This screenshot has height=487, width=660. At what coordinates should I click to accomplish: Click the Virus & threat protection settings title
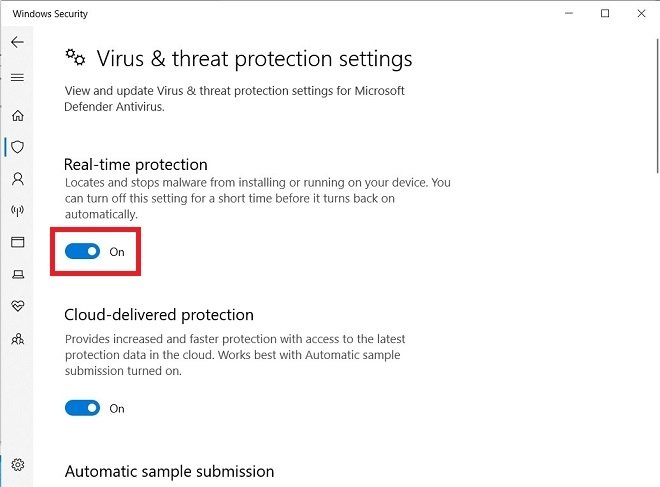tap(254, 59)
